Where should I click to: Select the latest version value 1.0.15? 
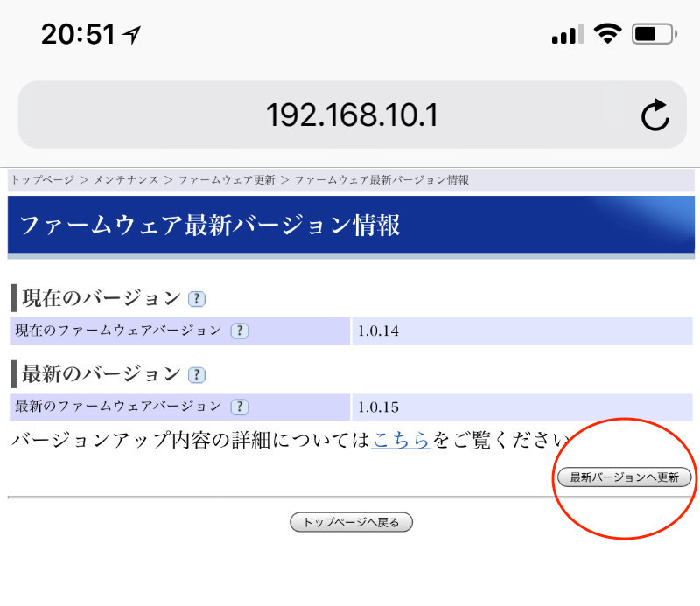point(378,407)
